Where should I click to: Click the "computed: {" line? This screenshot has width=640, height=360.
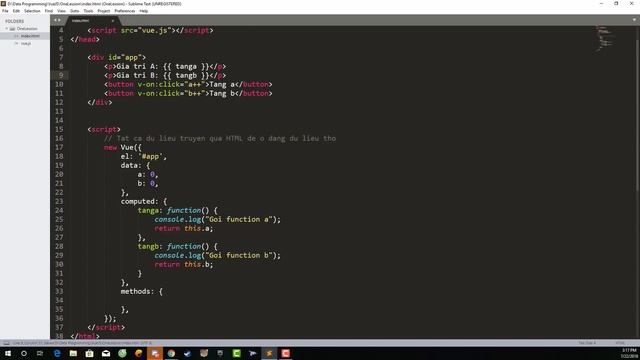tap(144, 201)
